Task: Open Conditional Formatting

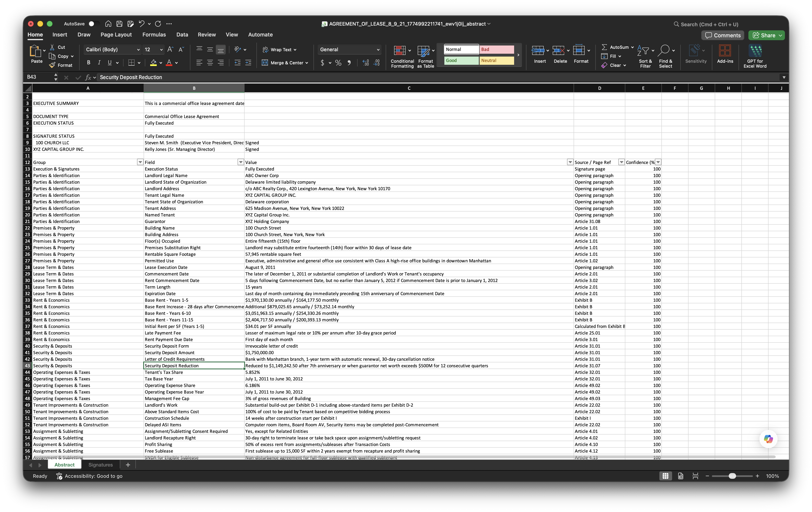Action: point(402,57)
